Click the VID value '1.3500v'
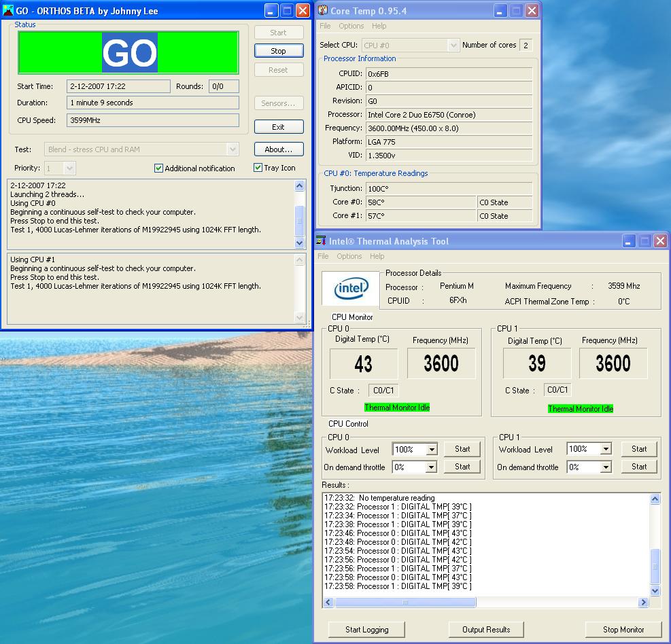Screen dimensions: 671x644 (x=449, y=156)
